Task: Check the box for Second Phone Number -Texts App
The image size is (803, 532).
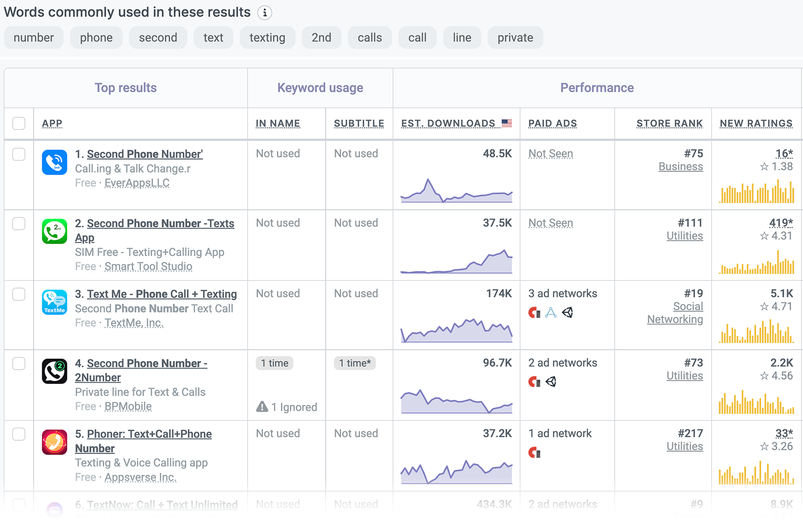Action: coord(19,223)
